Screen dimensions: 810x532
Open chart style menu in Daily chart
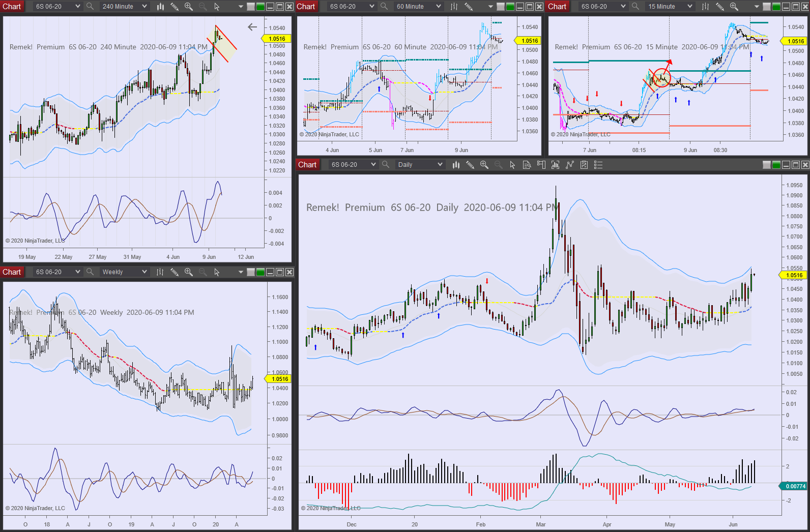(456, 165)
